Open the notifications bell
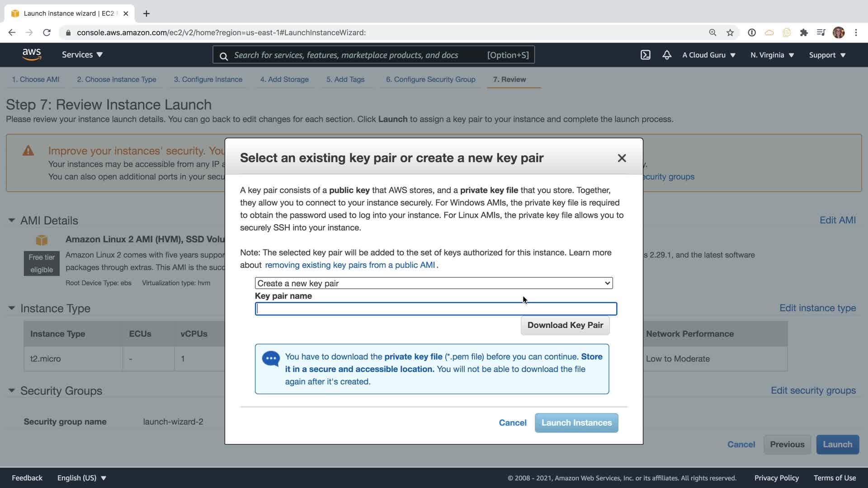 (667, 55)
